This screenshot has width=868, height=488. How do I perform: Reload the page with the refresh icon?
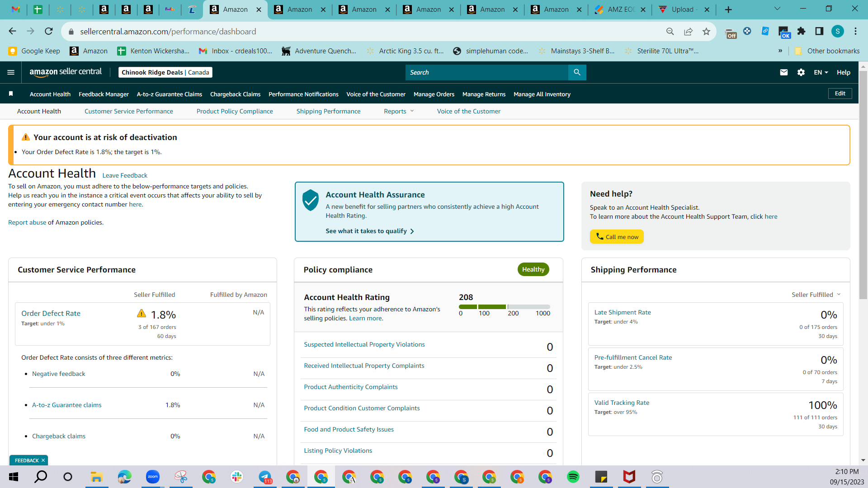(49, 31)
